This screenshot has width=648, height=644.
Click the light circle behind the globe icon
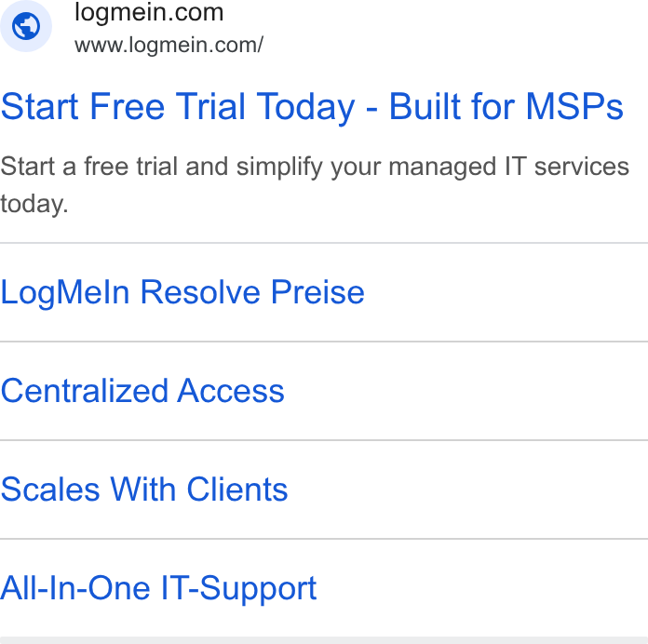26,26
